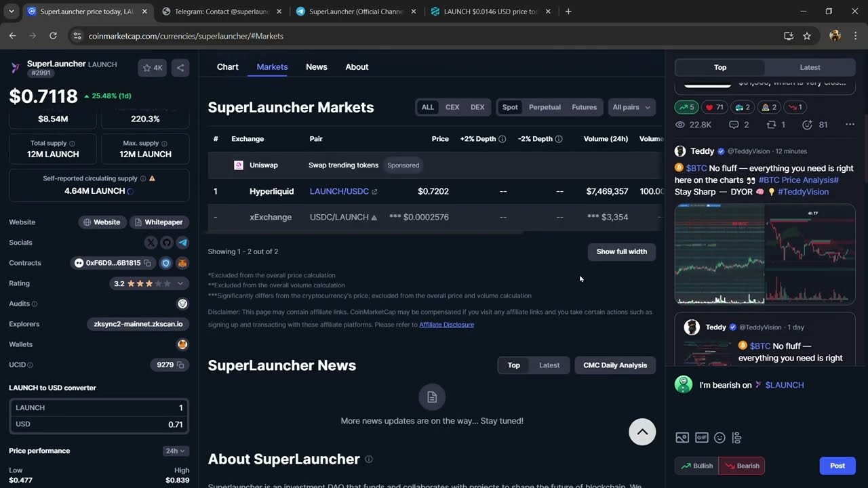Copy the contract address 0xF6D9...6B1815
Screen dimensions: 868x488
pos(147,263)
